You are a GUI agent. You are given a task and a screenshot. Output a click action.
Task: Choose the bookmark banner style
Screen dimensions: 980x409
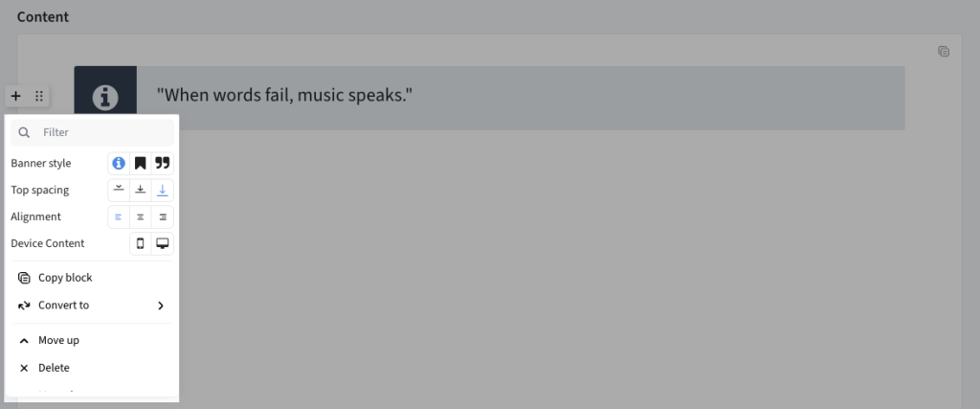[141, 163]
